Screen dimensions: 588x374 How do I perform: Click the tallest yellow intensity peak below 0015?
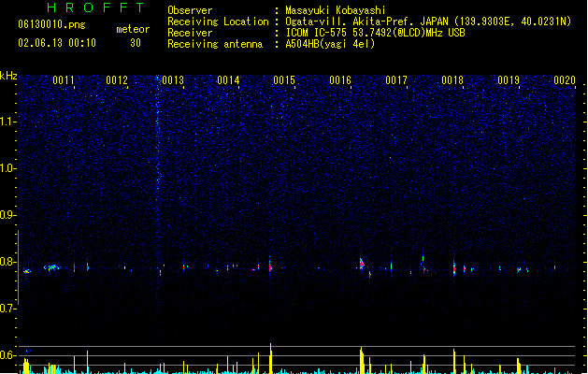tap(270, 358)
